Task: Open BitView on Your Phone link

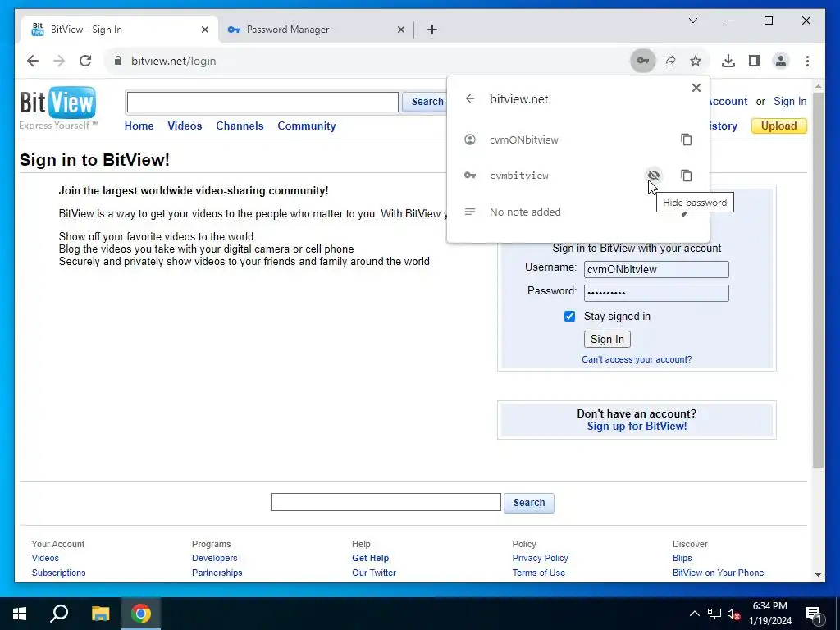Action: 718,573
